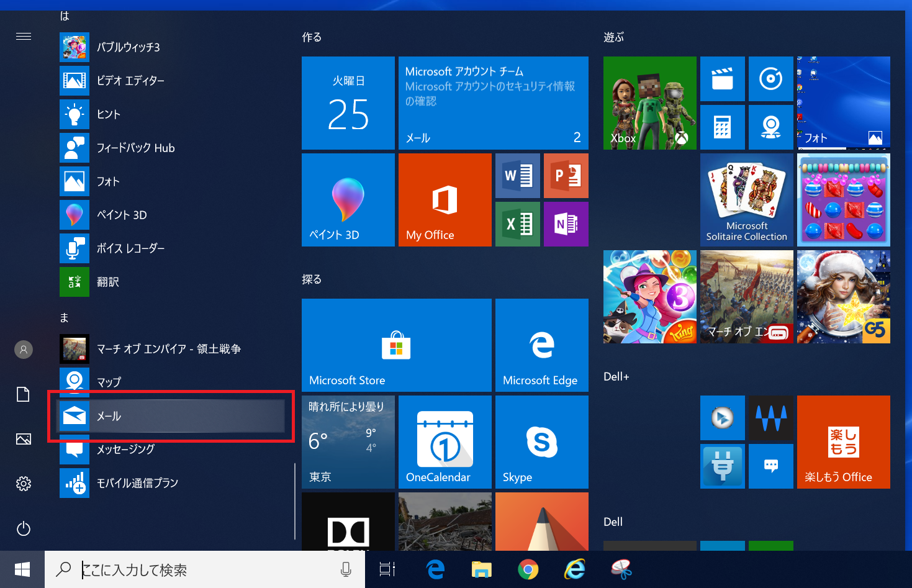Viewport: 912px width, 588px height.
Task: Open マーチ オブ エンパイア - 領土戦争 list entry
Action: [172, 349]
